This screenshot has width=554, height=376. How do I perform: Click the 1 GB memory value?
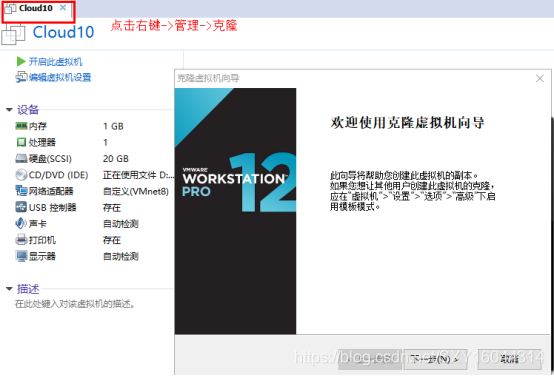(113, 126)
